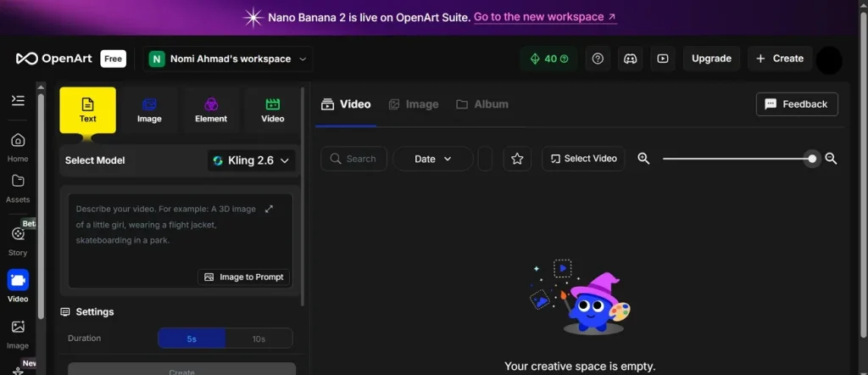Select the Element input mode tab
Image resolution: width=868 pixels, height=375 pixels.
[211, 109]
